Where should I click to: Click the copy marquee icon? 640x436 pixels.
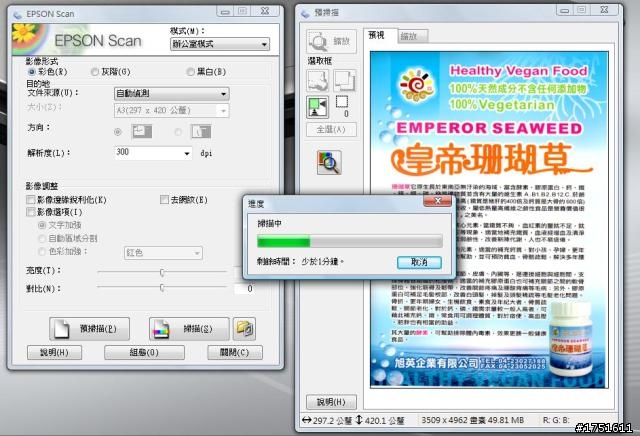[345, 80]
